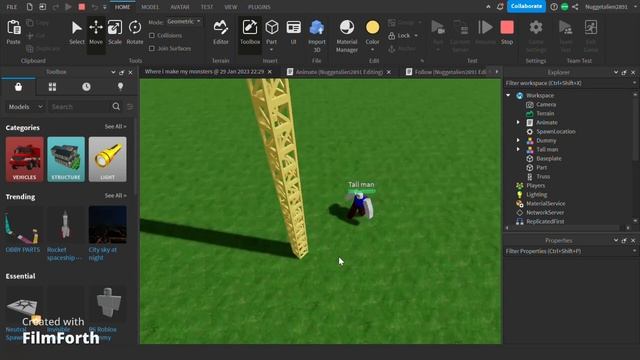Click the Lock tool
640x360 pixels.
click(399, 36)
